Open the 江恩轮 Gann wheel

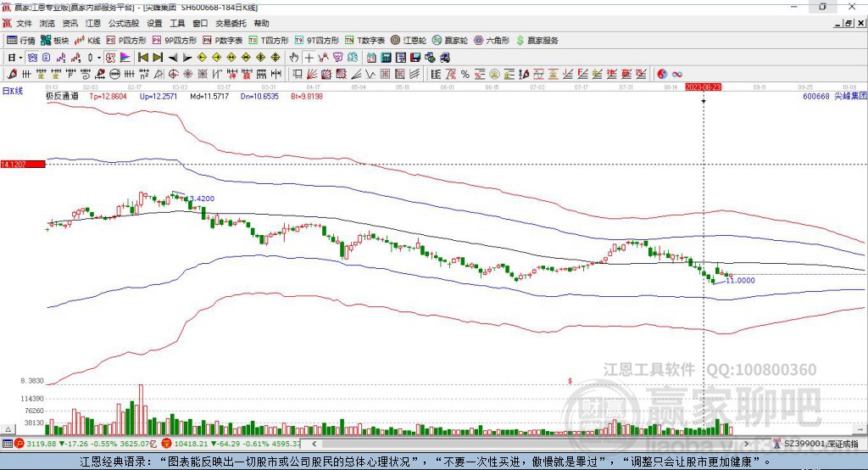point(409,41)
